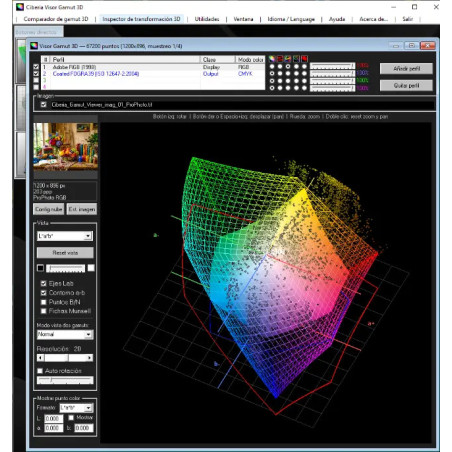Check the Mostrar color point checkbox
This screenshot has height=452, width=452.
pos(71,417)
